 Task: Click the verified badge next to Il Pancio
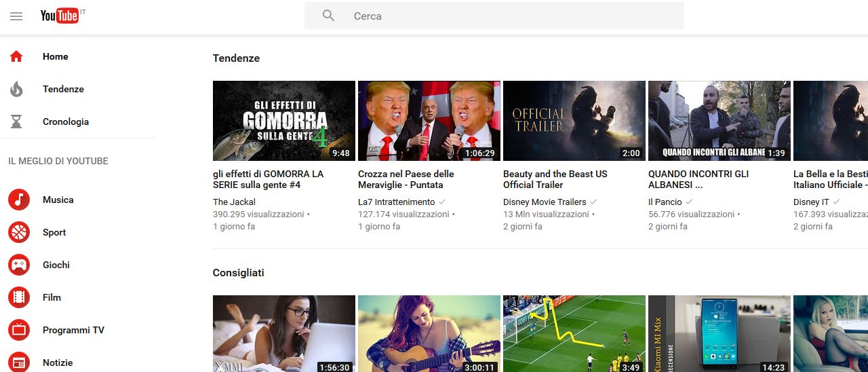(x=690, y=202)
